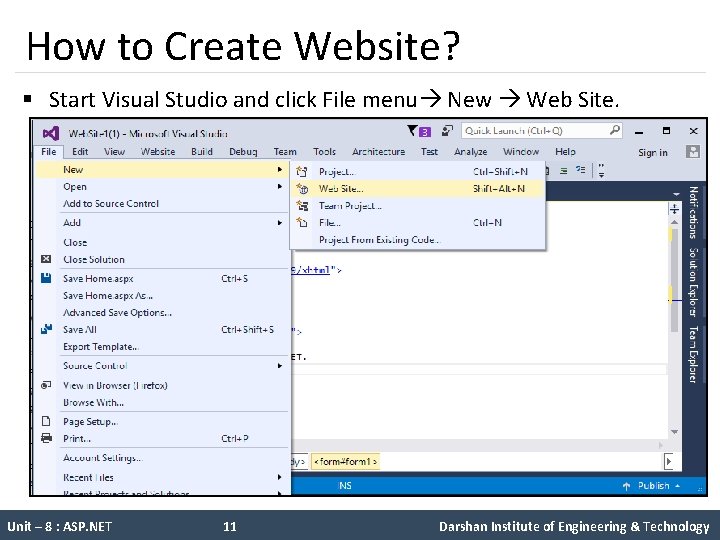Click the Page Setup page icon

click(x=46, y=421)
